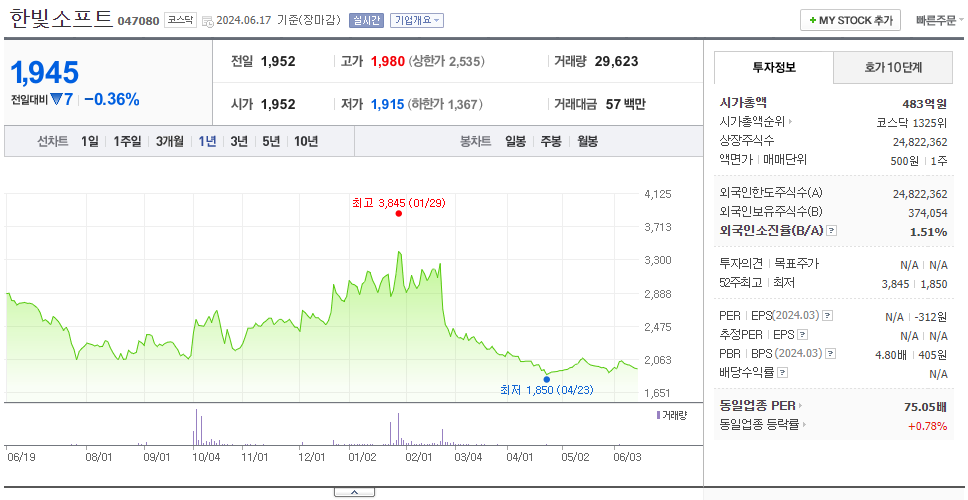Click the stock code 047080

(138, 21)
